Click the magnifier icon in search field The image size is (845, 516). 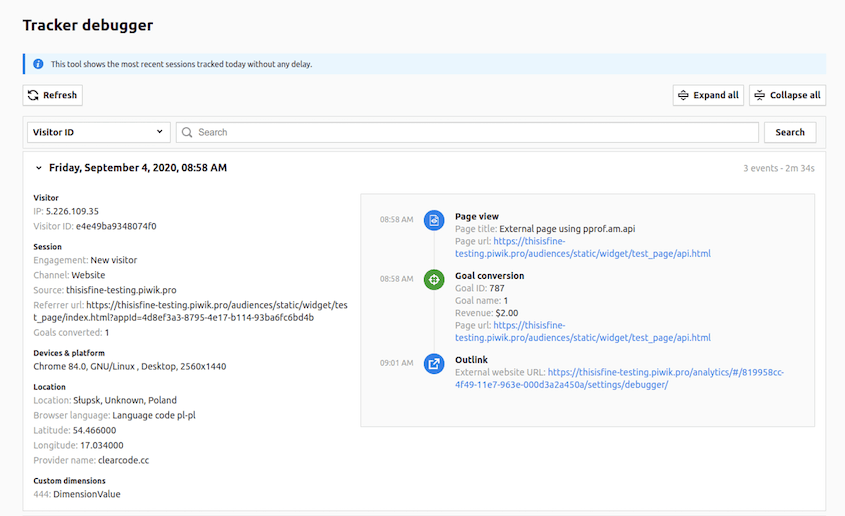[x=187, y=132]
